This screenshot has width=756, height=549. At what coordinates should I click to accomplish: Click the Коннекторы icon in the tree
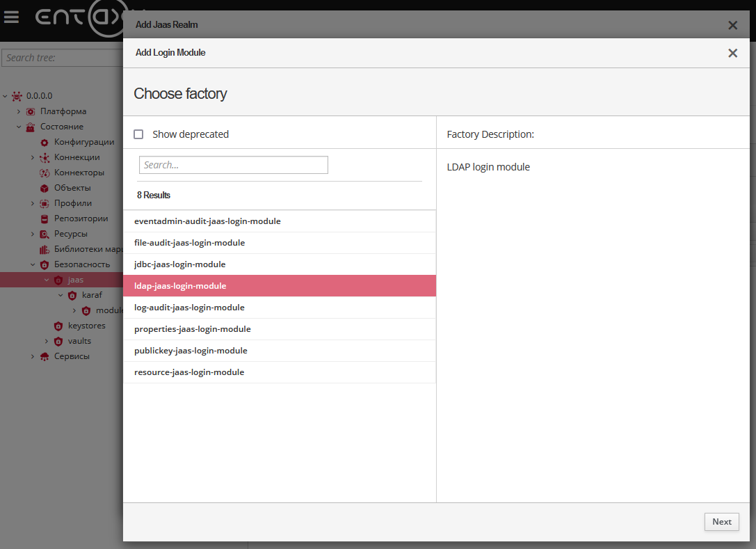tap(44, 172)
